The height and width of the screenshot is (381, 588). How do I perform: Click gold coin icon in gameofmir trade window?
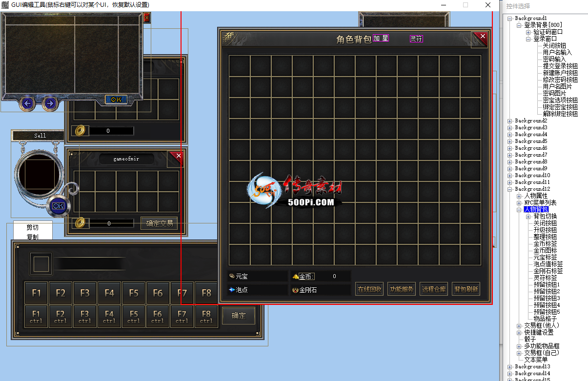[81, 223]
